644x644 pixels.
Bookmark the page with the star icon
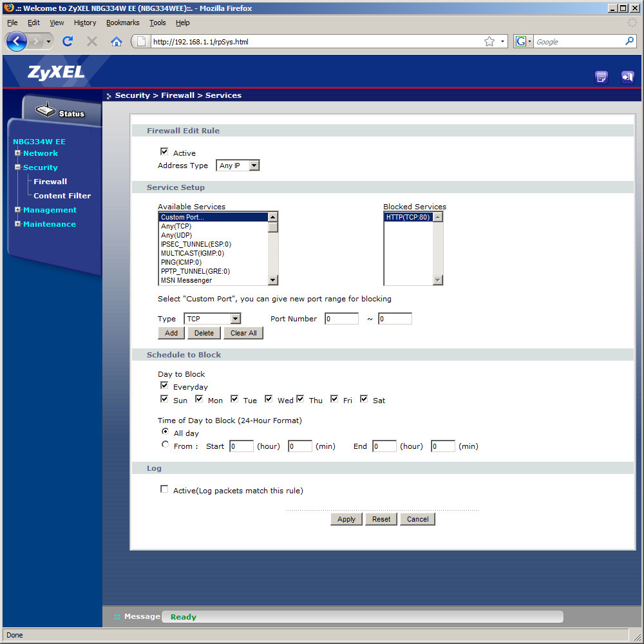[x=489, y=42]
